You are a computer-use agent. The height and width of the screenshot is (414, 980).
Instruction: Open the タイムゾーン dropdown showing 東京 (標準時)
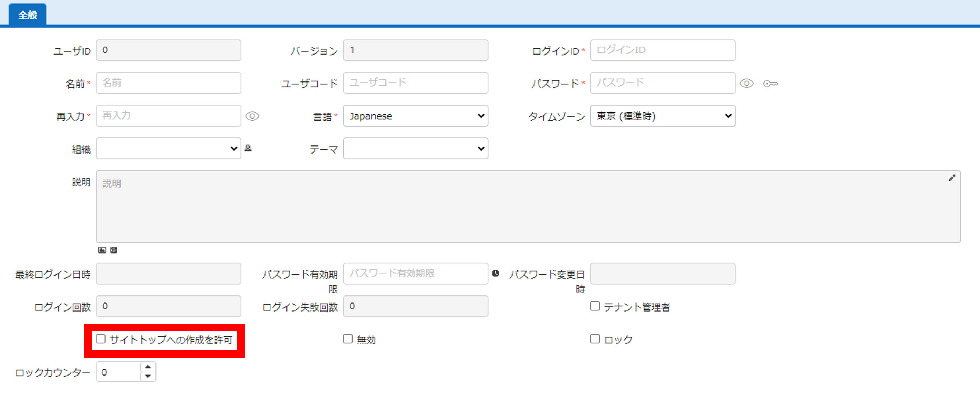663,116
